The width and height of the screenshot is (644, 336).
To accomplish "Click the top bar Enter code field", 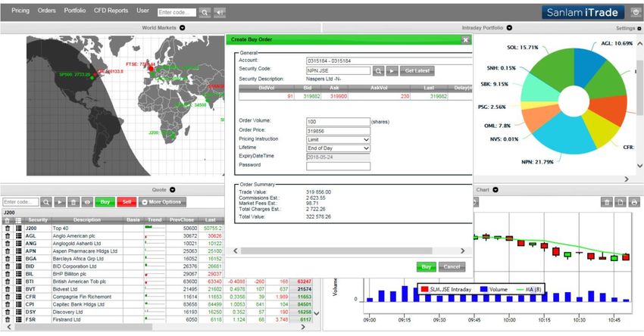I will click(177, 13).
